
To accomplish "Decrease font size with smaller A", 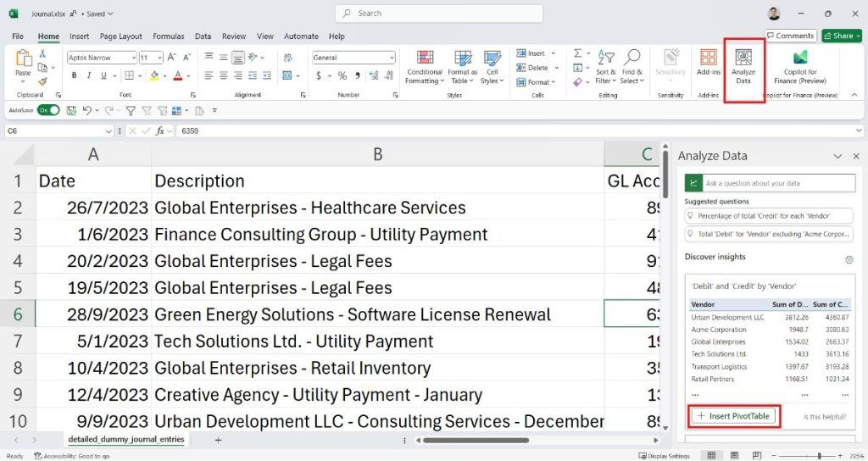I will point(186,58).
